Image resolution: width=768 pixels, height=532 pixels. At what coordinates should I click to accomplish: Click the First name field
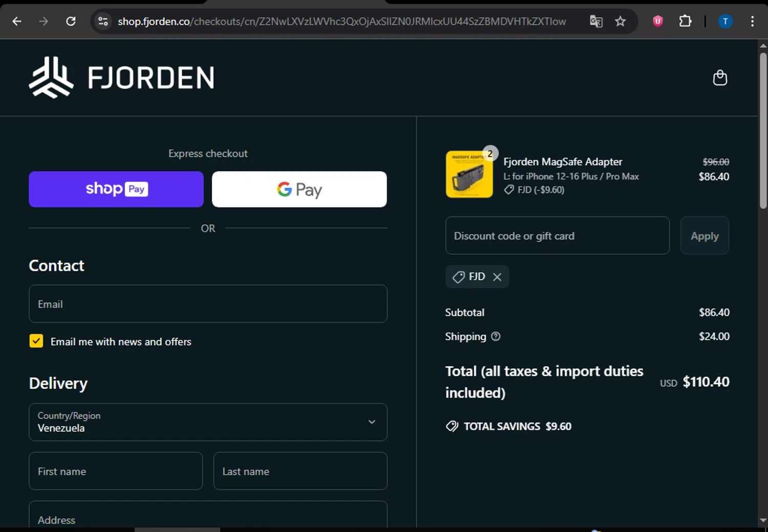click(116, 471)
